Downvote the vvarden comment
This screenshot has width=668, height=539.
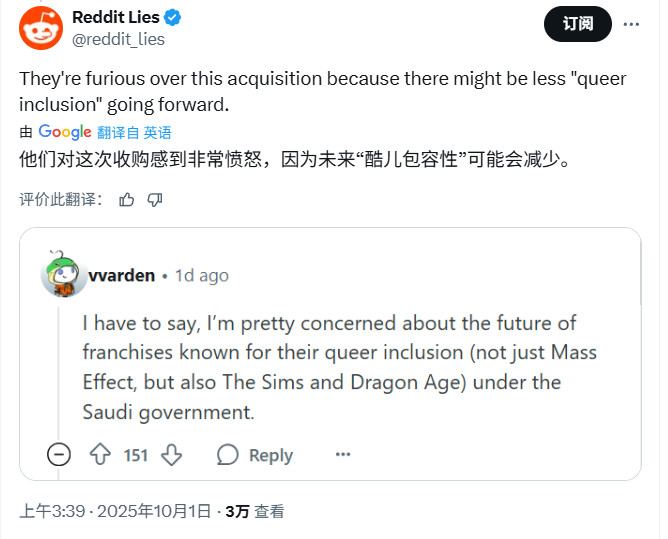point(171,455)
